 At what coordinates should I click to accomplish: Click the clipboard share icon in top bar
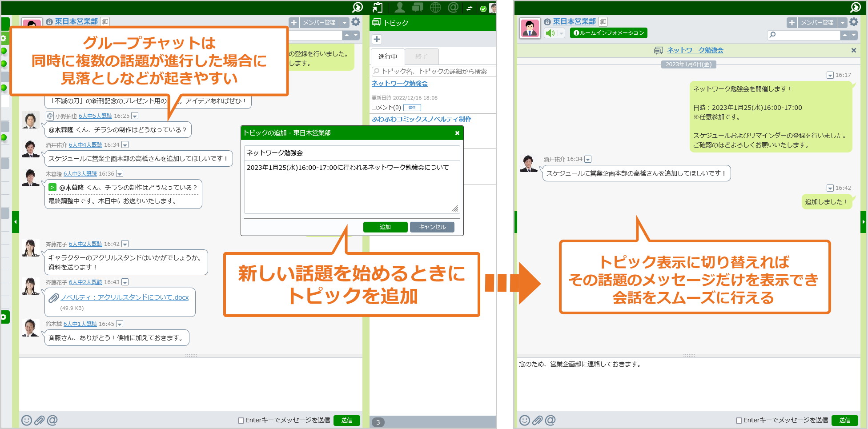coord(377,7)
